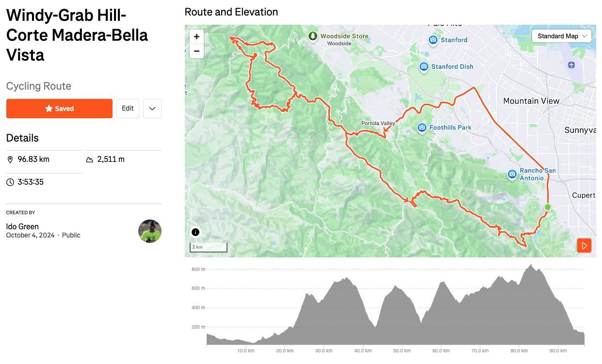Open Ido Green's profile link
This screenshot has width=602, height=364.
click(x=22, y=226)
